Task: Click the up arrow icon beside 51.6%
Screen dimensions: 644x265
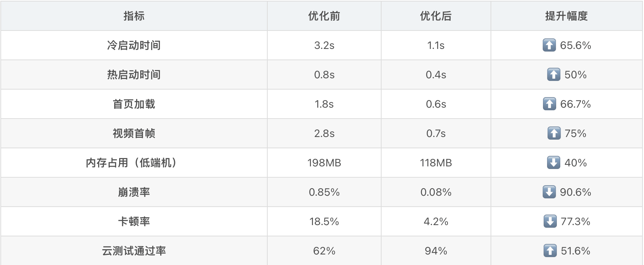Action: 550,251
